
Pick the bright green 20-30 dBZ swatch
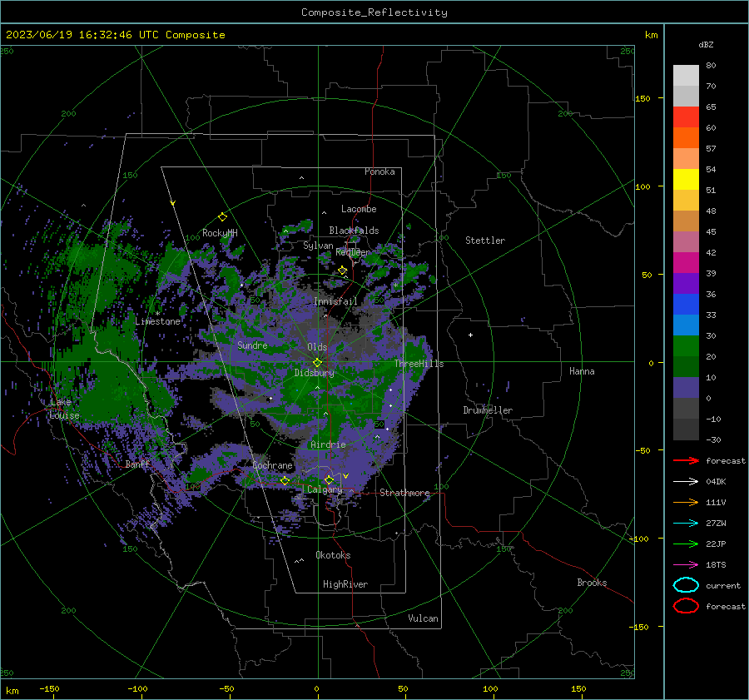[x=686, y=346]
